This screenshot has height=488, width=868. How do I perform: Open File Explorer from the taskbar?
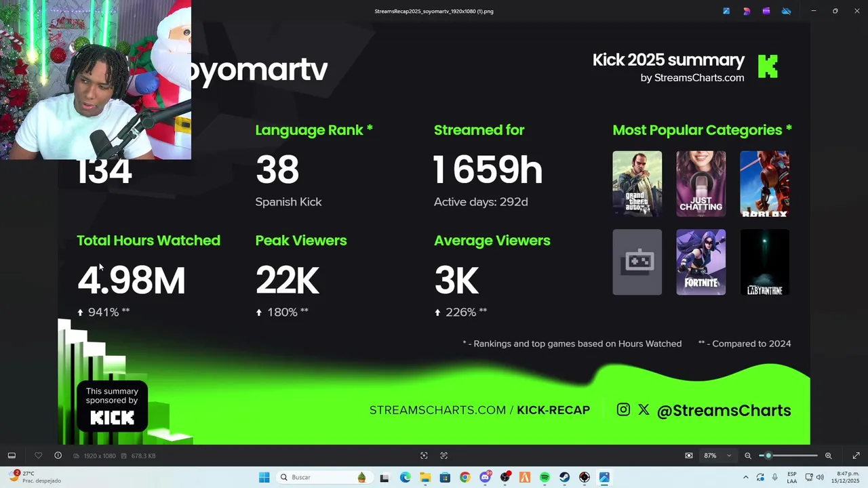(x=425, y=477)
